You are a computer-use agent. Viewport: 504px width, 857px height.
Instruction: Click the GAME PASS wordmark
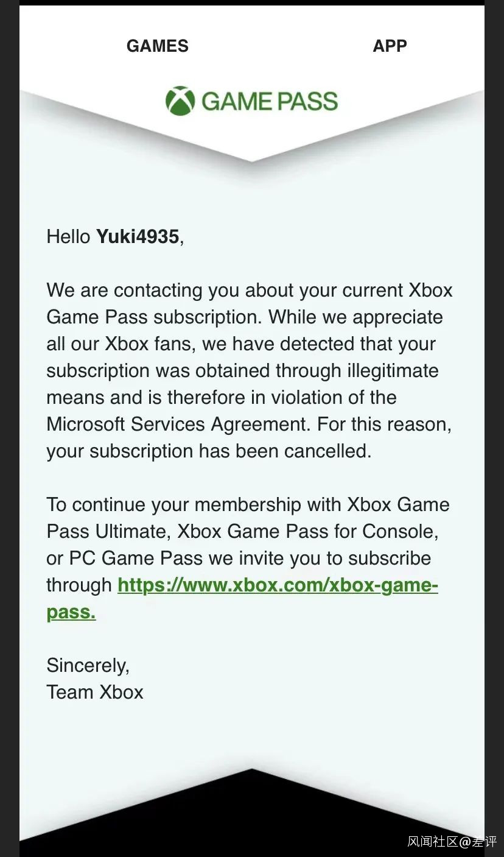pyautogui.click(x=270, y=101)
